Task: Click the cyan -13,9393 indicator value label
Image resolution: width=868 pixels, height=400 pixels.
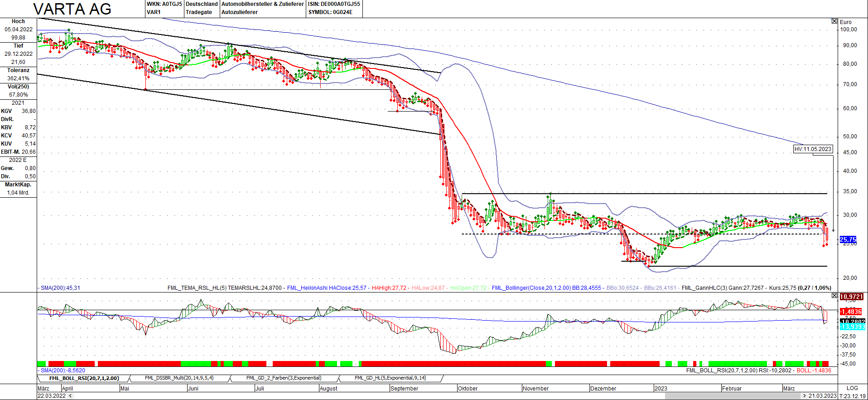Action: tap(852, 327)
